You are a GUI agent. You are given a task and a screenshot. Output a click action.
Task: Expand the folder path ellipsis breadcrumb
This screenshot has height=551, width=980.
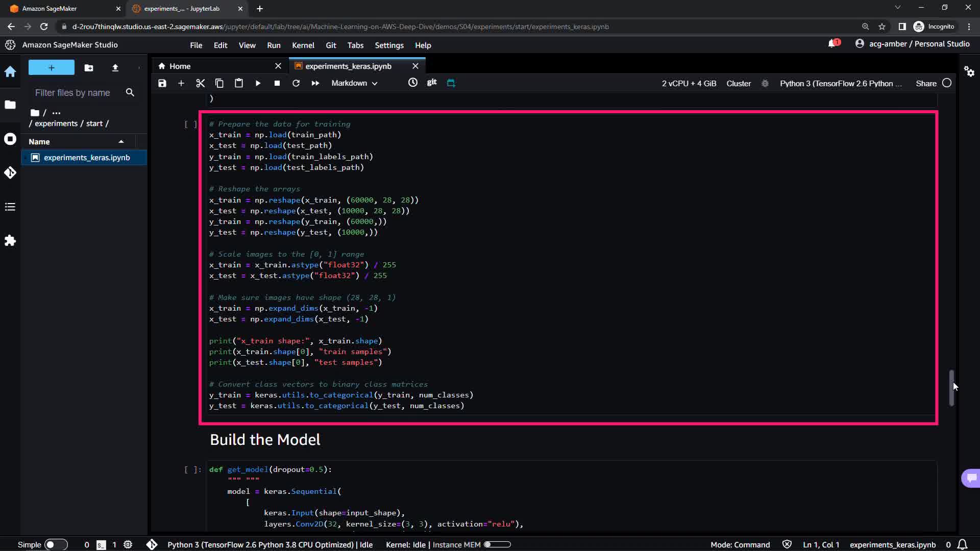coord(56,113)
